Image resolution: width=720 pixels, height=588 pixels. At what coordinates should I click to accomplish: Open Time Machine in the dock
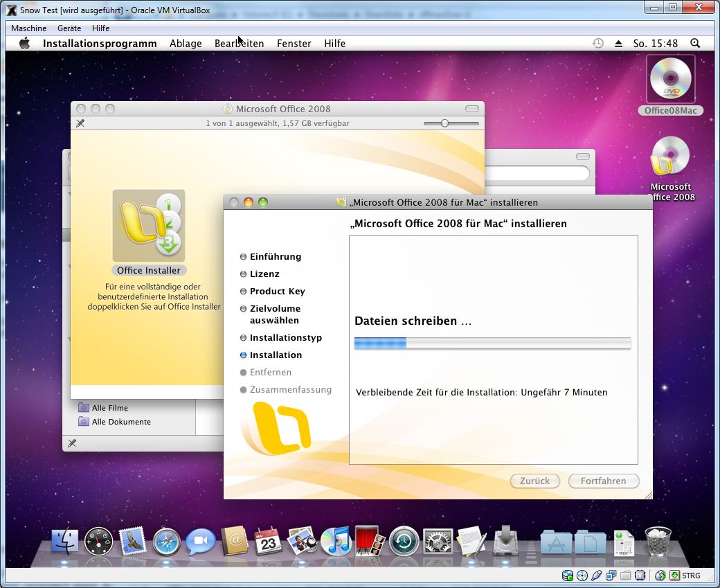pyautogui.click(x=404, y=541)
